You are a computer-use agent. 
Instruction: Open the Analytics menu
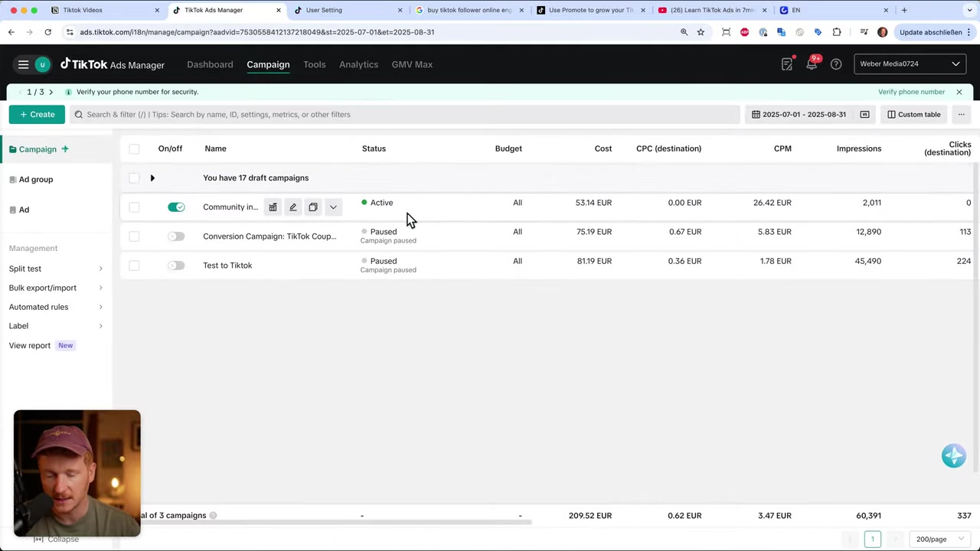(x=358, y=64)
